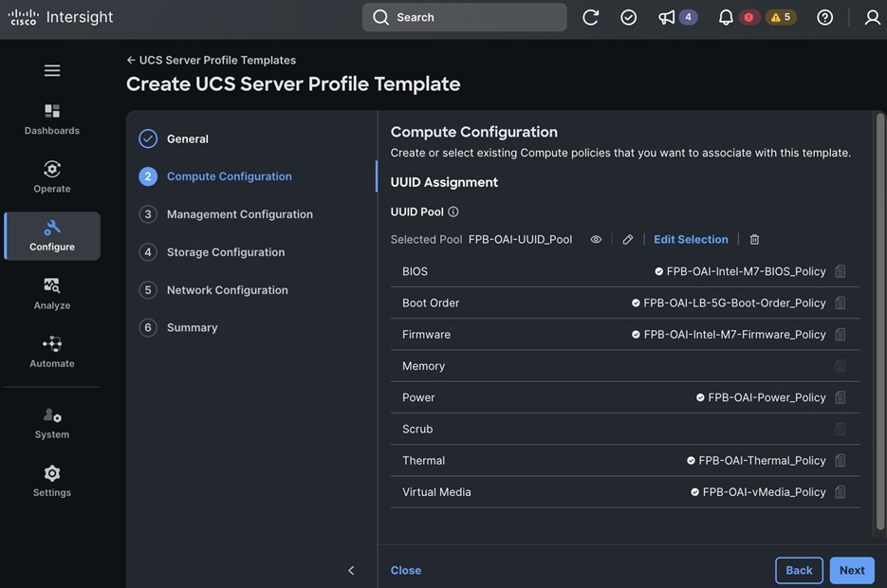Click the UUID Pool info icon
This screenshot has width=887, height=588.
(x=453, y=211)
